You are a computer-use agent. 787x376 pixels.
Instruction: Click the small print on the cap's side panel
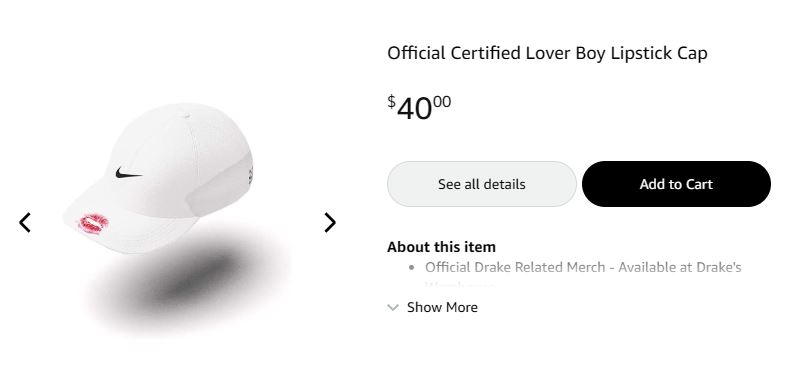coord(250,175)
